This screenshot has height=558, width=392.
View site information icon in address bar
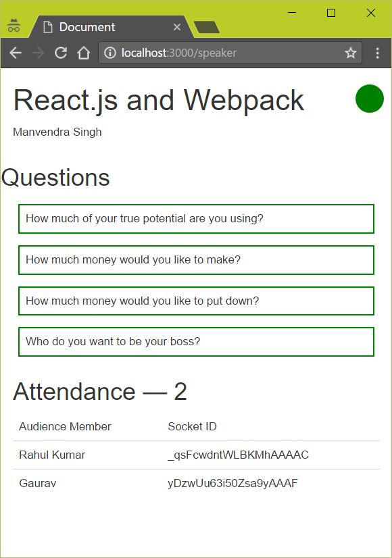(x=110, y=53)
